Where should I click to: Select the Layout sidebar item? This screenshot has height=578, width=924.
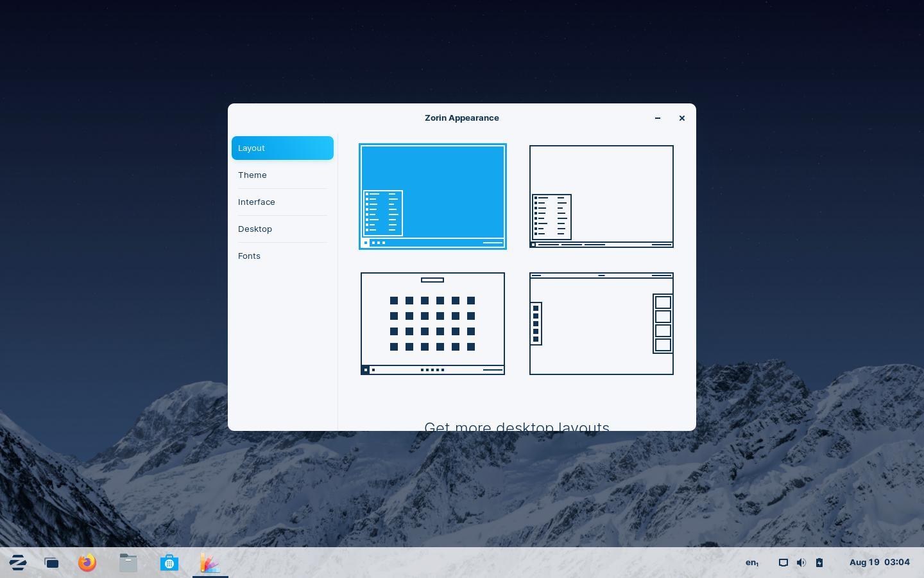pos(282,148)
